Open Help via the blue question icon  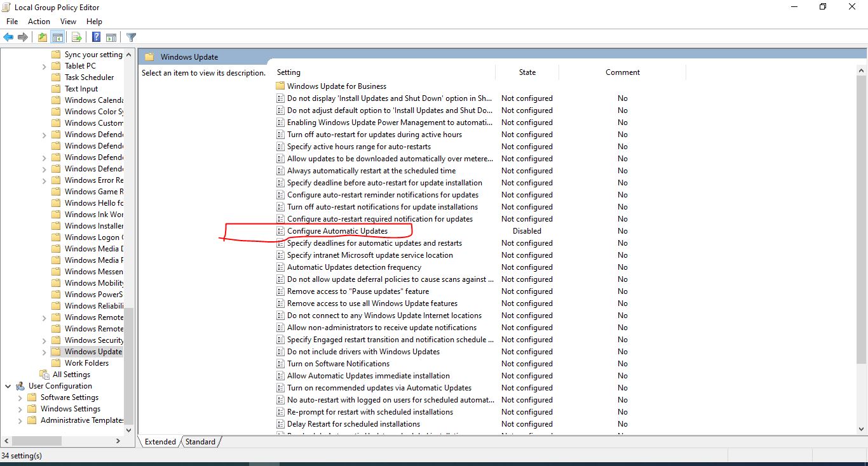click(x=96, y=37)
